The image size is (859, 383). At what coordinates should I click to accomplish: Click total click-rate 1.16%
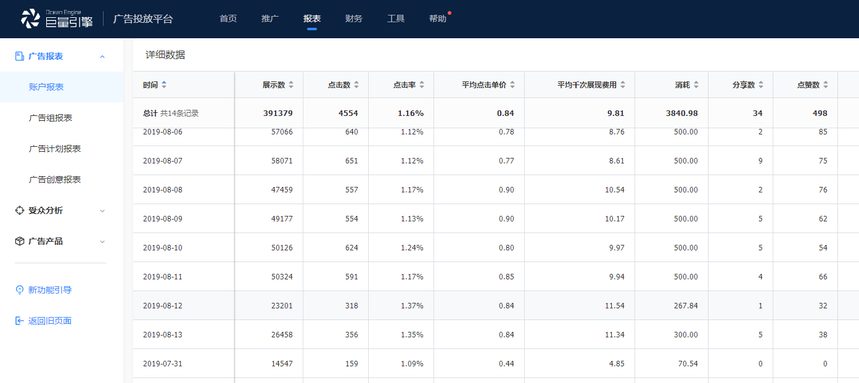tap(410, 114)
